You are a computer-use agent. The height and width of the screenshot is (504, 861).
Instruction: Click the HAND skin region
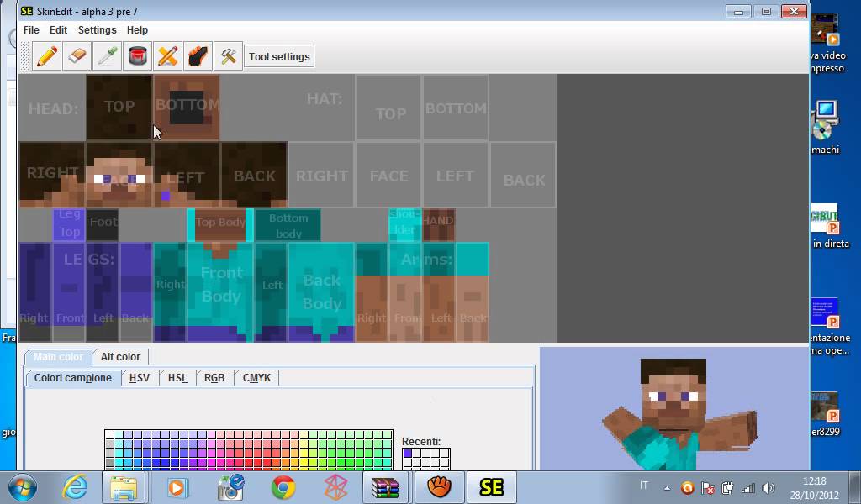tap(439, 225)
